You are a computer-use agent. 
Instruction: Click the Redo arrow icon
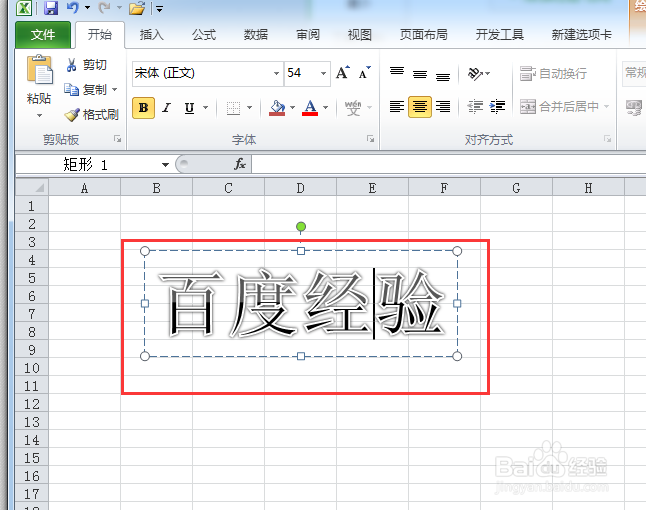pos(105,8)
